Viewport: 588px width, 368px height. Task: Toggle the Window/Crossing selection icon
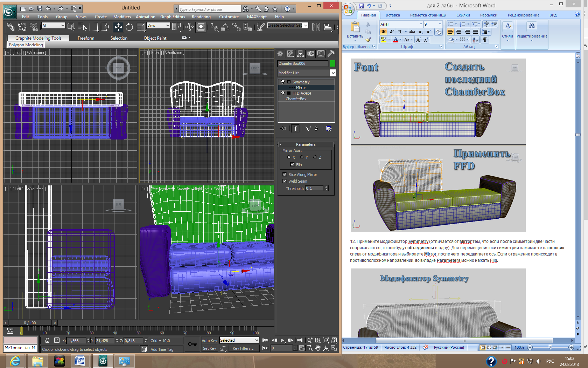click(x=105, y=27)
